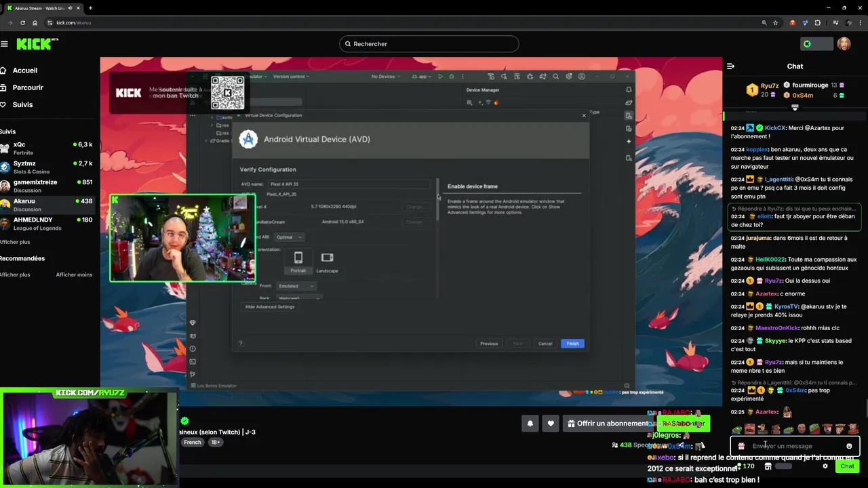Viewport: 868px width, 488px height.
Task: Click green Run icon in Android Studio
Action: point(440,77)
